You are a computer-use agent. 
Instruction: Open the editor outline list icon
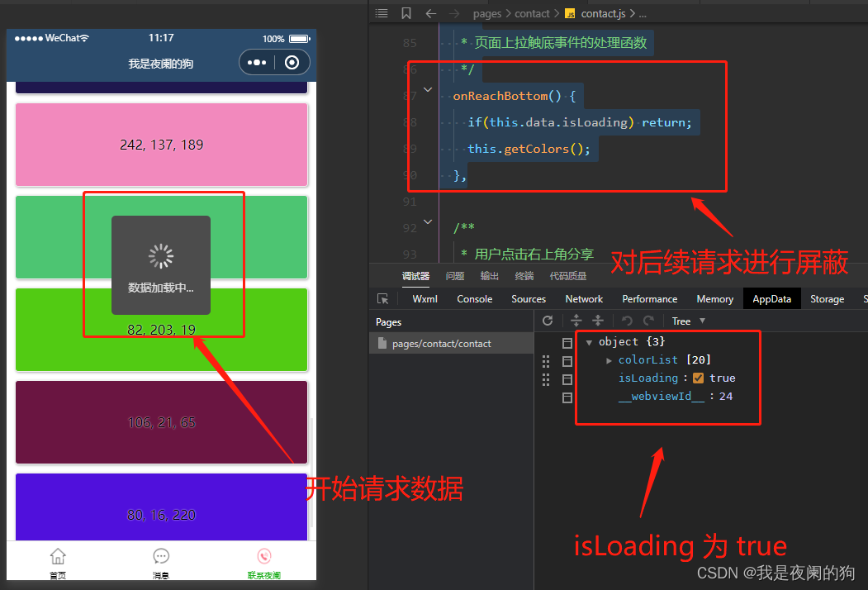coord(382,13)
